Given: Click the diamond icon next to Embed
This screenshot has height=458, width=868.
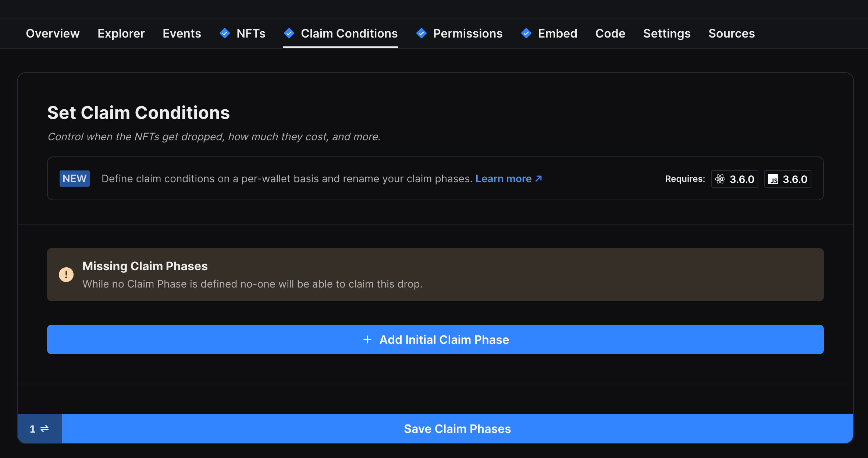Looking at the screenshot, I should pos(526,34).
